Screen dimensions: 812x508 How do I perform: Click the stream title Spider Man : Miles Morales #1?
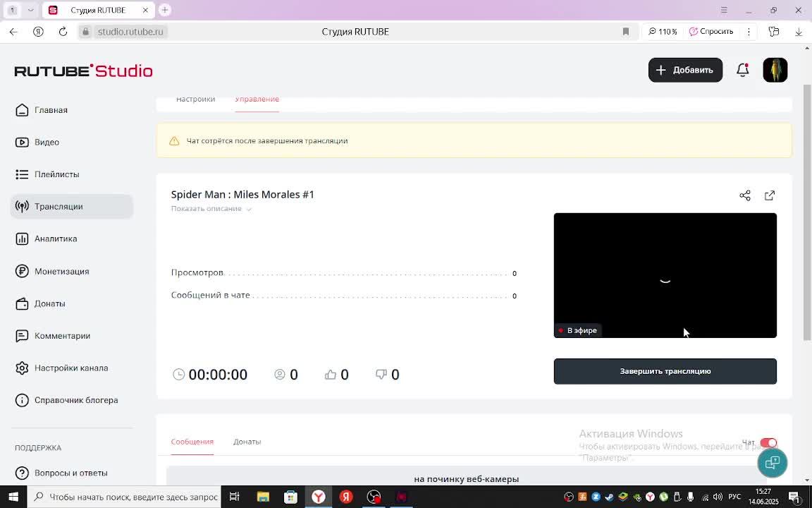(242, 195)
